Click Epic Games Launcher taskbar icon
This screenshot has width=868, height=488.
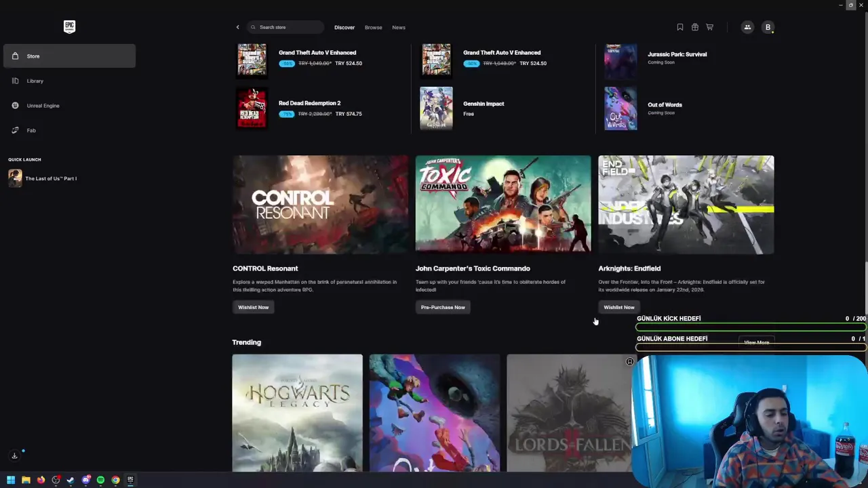(x=130, y=480)
